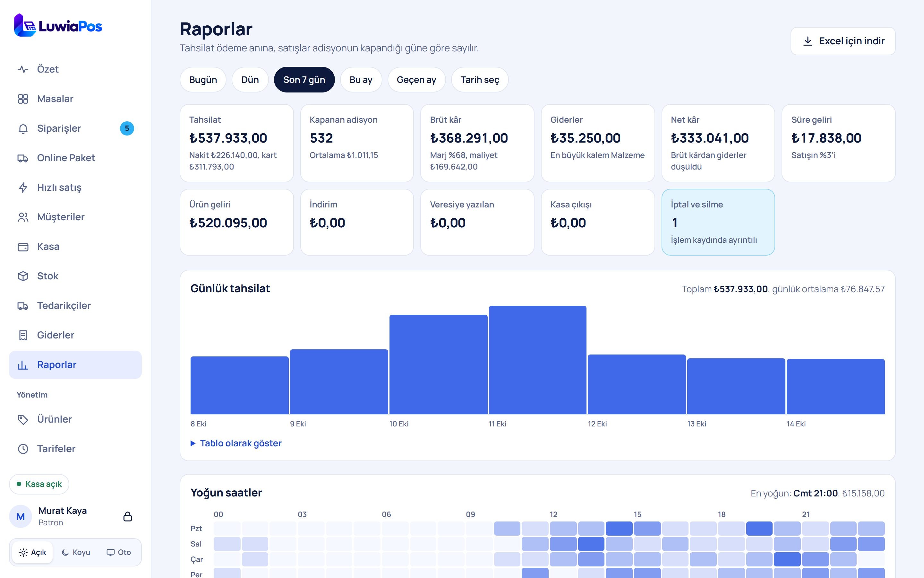The height and width of the screenshot is (578, 924).
Task: Select the Son 7 gün filter
Action: pos(304,80)
